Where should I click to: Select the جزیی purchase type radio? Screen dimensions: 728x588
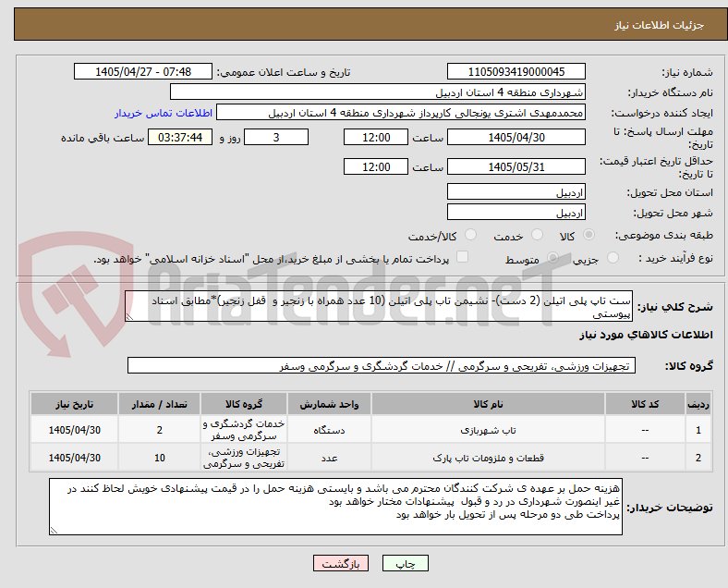[x=613, y=258]
